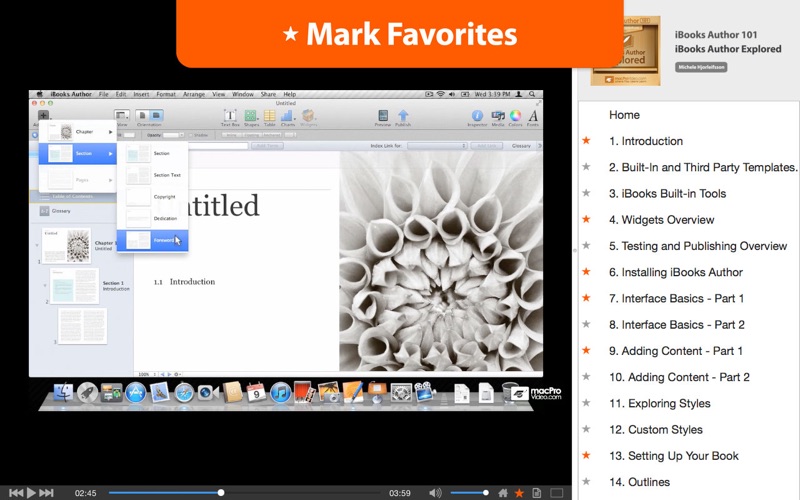Click the Michele Hjorleifsson author badge

coord(701,67)
